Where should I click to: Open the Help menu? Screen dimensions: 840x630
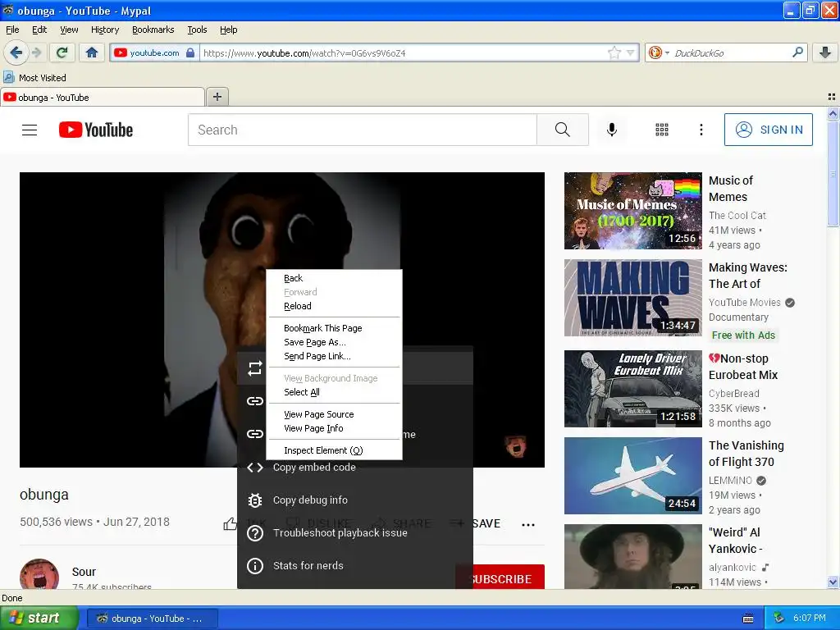[x=228, y=30]
